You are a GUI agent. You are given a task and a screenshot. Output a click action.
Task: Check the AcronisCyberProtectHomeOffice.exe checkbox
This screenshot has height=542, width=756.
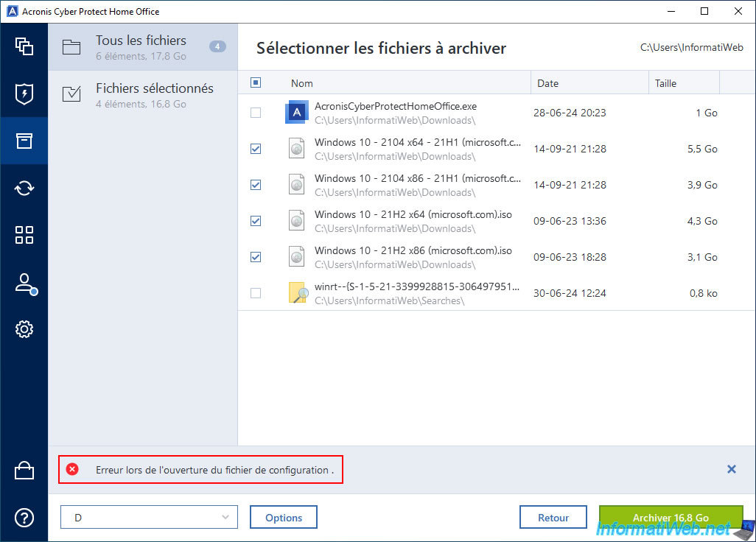[x=256, y=113]
